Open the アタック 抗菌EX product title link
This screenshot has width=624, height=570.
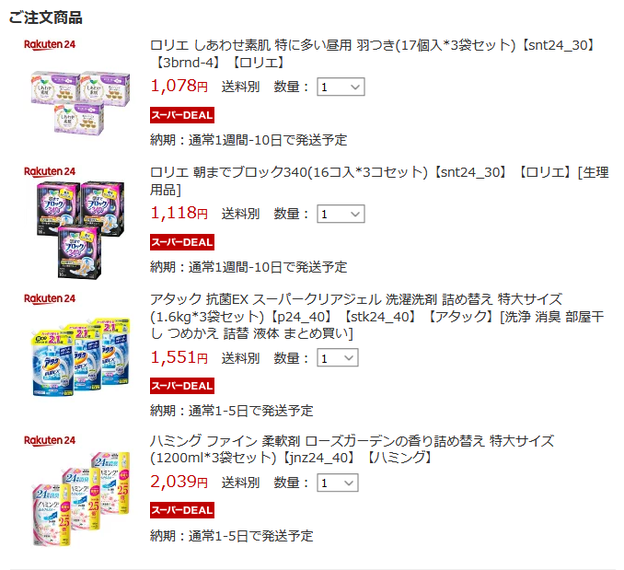tap(377, 316)
